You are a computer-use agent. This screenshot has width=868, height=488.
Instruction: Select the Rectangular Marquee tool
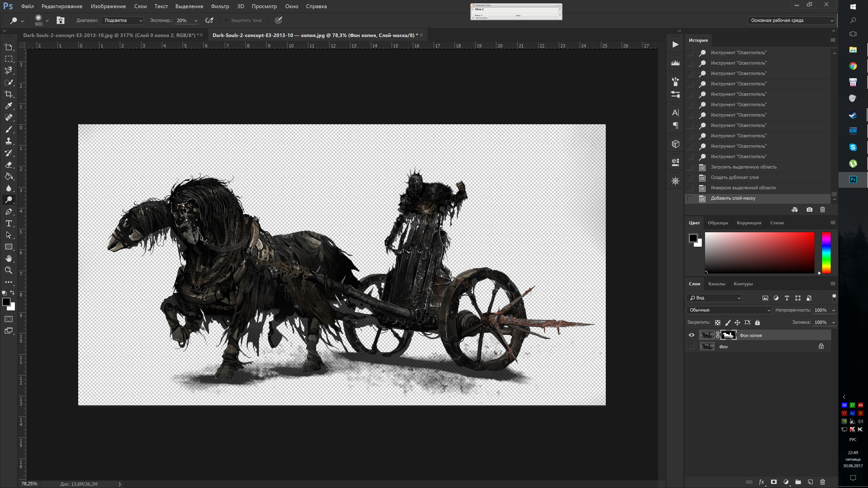(9, 59)
